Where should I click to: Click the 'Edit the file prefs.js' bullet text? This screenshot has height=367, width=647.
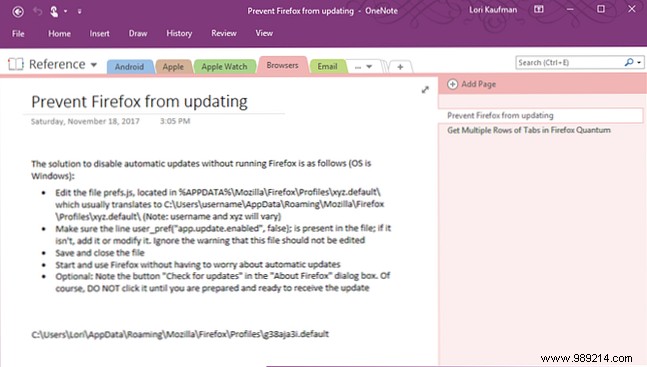tap(220, 204)
